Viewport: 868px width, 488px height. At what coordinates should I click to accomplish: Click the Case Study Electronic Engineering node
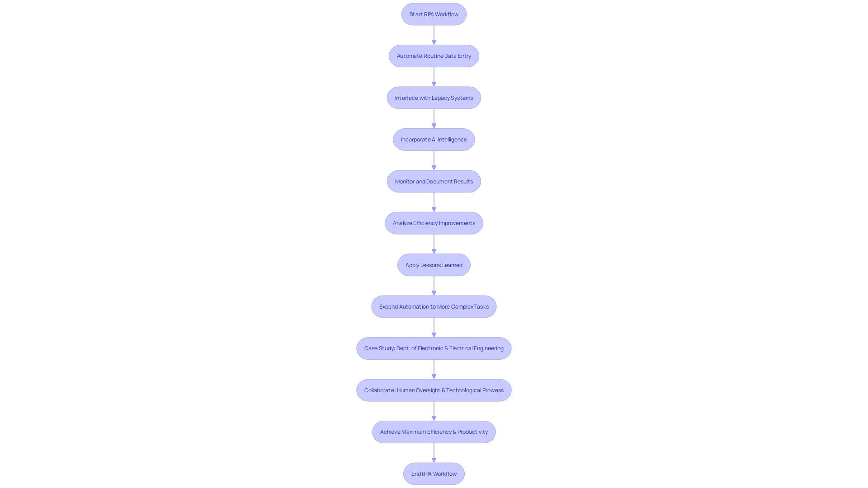click(434, 348)
